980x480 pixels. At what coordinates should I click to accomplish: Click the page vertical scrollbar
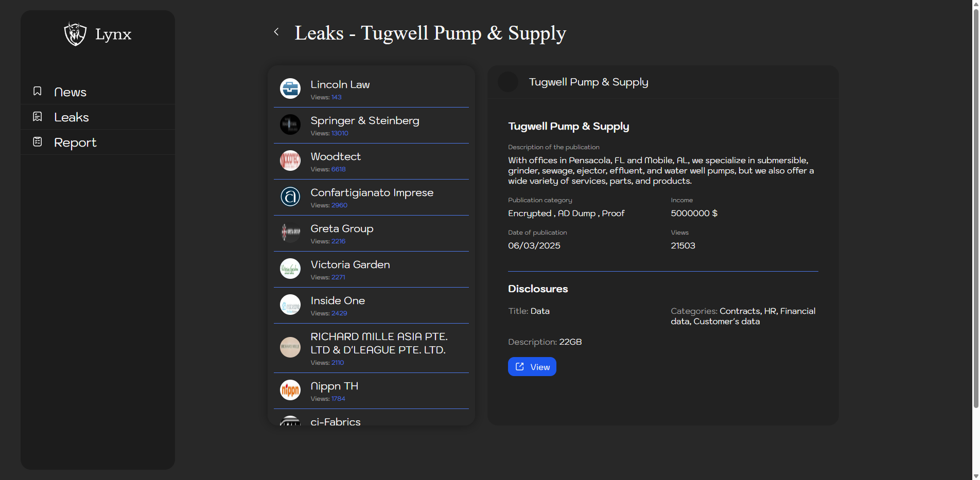pos(975,206)
